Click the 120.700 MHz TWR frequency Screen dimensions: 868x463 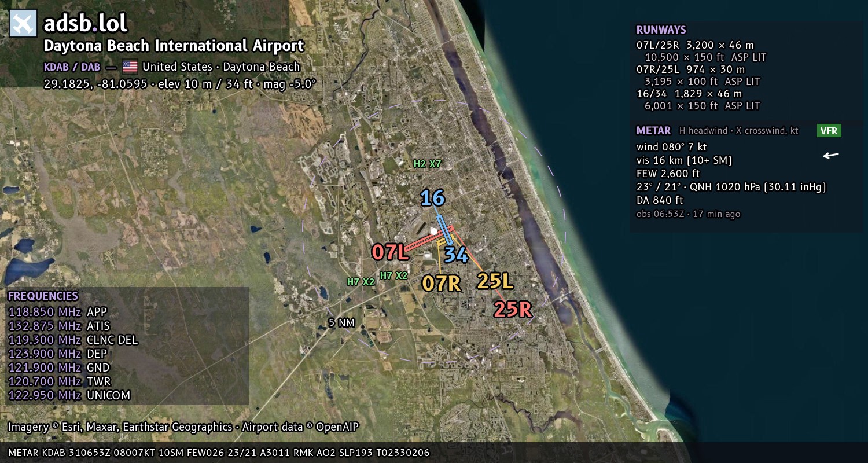click(59, 381)
